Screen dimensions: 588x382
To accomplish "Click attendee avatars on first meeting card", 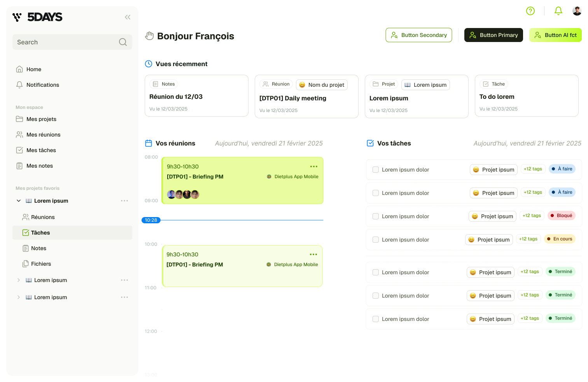I will tap(183, 195).
